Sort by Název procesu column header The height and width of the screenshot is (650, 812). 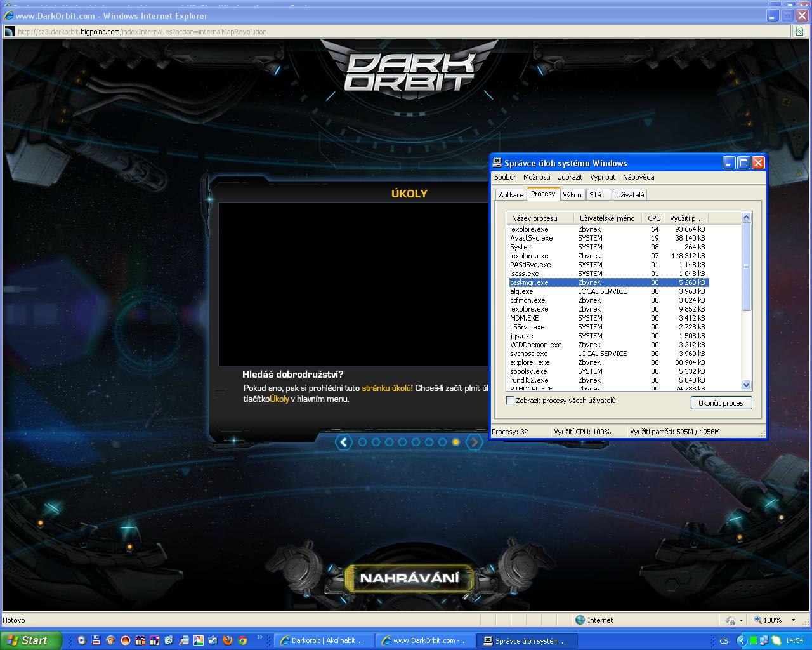pos(540,218)
